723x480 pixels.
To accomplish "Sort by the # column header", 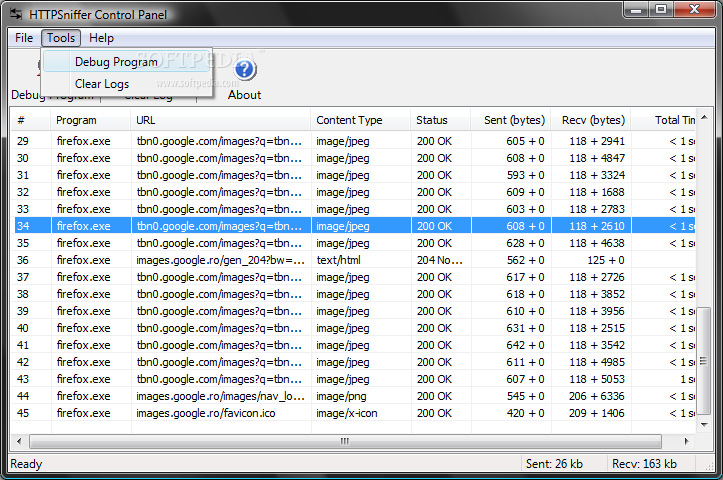I will (30, 120).
